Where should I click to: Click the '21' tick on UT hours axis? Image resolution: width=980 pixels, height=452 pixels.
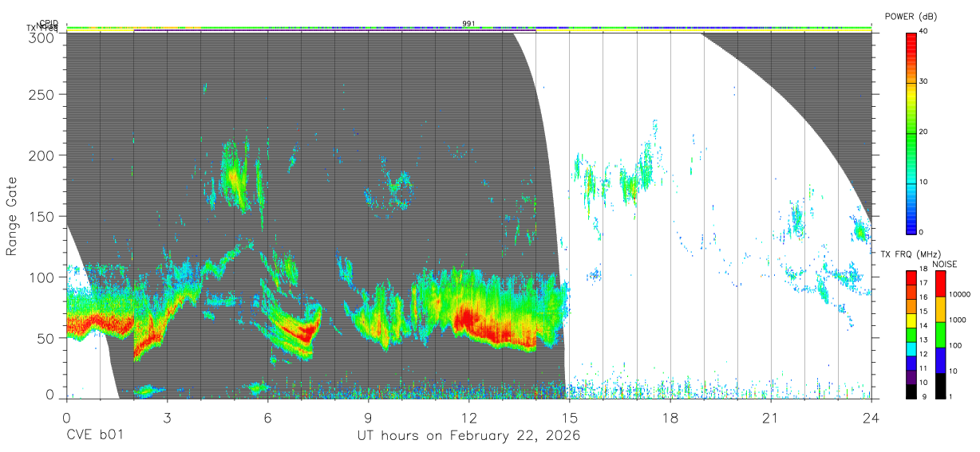pos(771,417)
